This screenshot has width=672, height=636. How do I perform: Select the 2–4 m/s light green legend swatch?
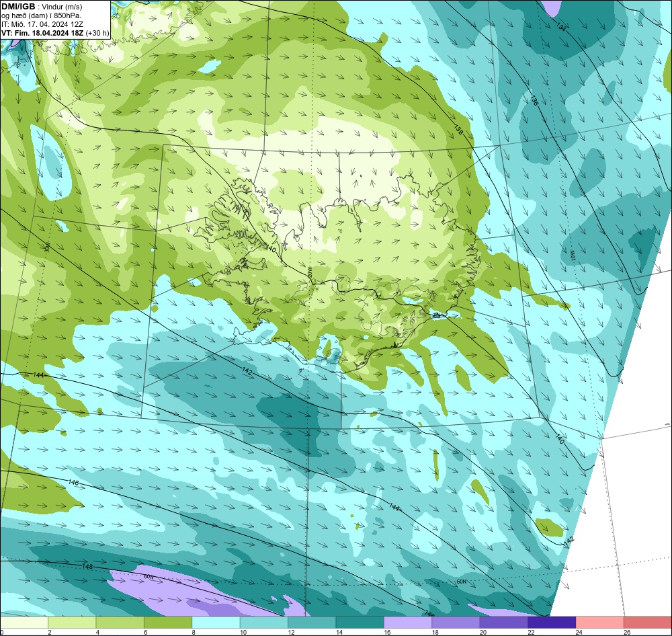tap(72, 623)
